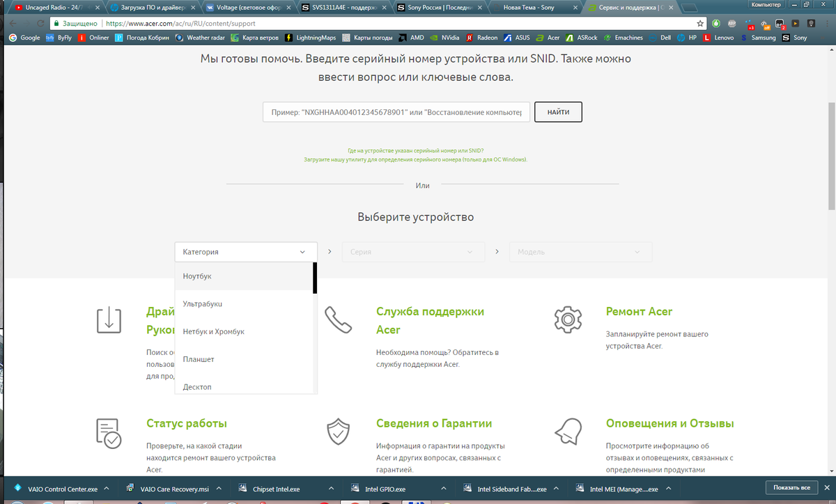The height and width of the screenshot is (504, 836).
Task: Open the Onliner bookmark
Action: click(x=93, y=38)
